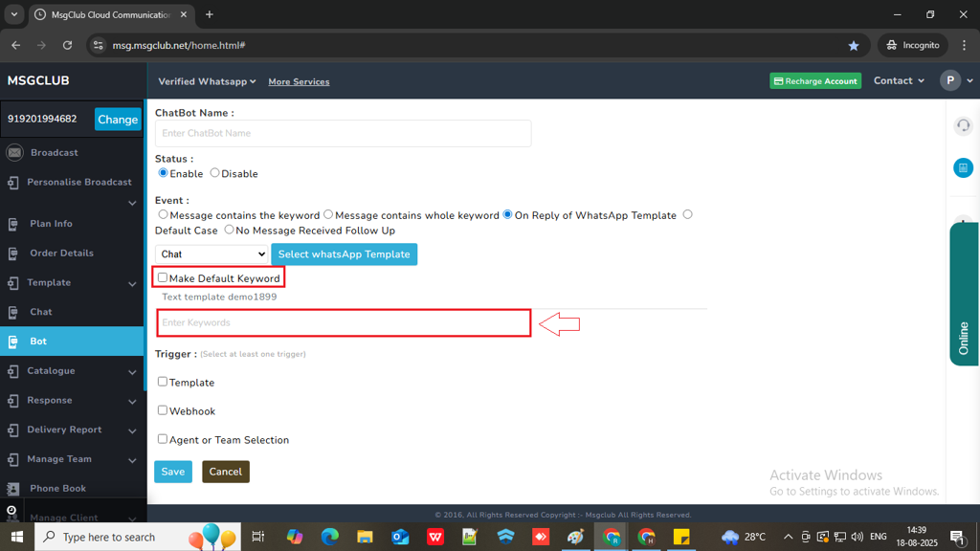This screenshot has width=980, height=551.
Task: Focus the ChatBot Name input field
Action: pos(344,133)
